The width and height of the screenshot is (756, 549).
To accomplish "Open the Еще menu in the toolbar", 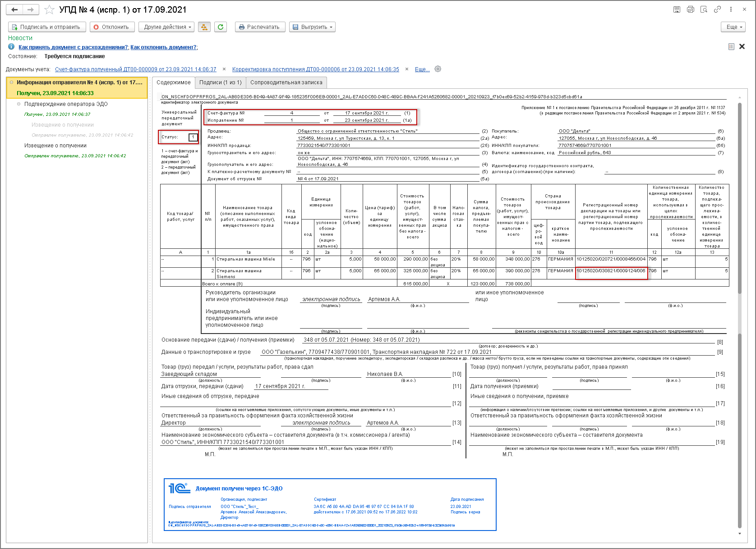I will [x=733, y=27].
